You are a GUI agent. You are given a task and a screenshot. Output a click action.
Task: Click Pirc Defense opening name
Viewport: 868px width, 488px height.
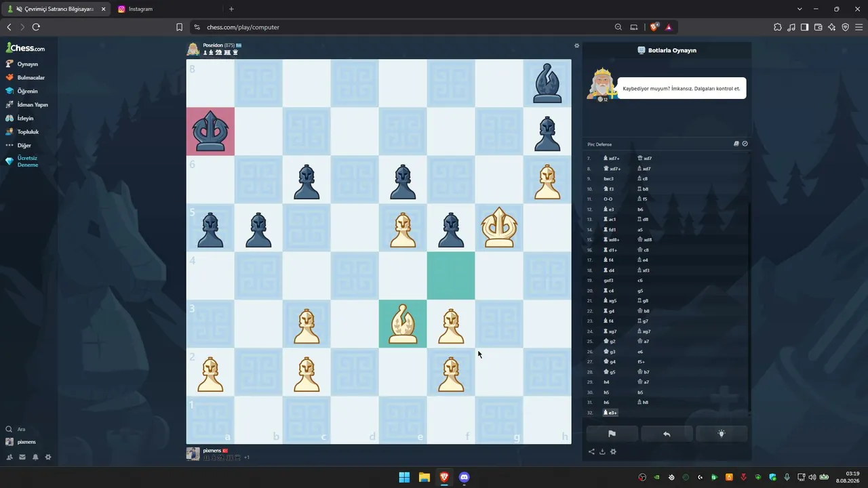tap(599, 144)
